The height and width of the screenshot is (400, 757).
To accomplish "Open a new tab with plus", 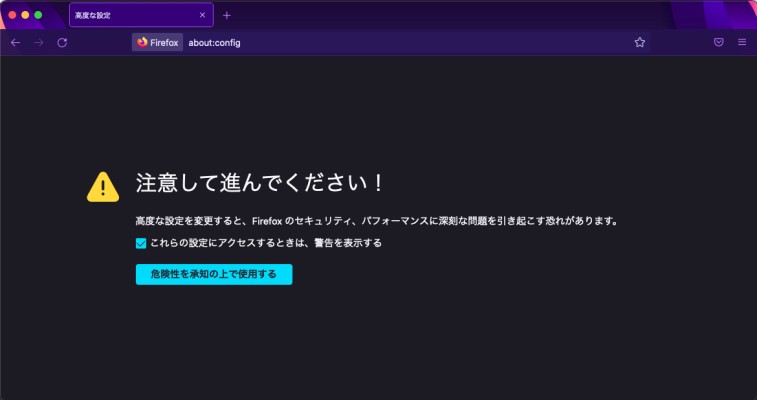I will coord(226,15).
